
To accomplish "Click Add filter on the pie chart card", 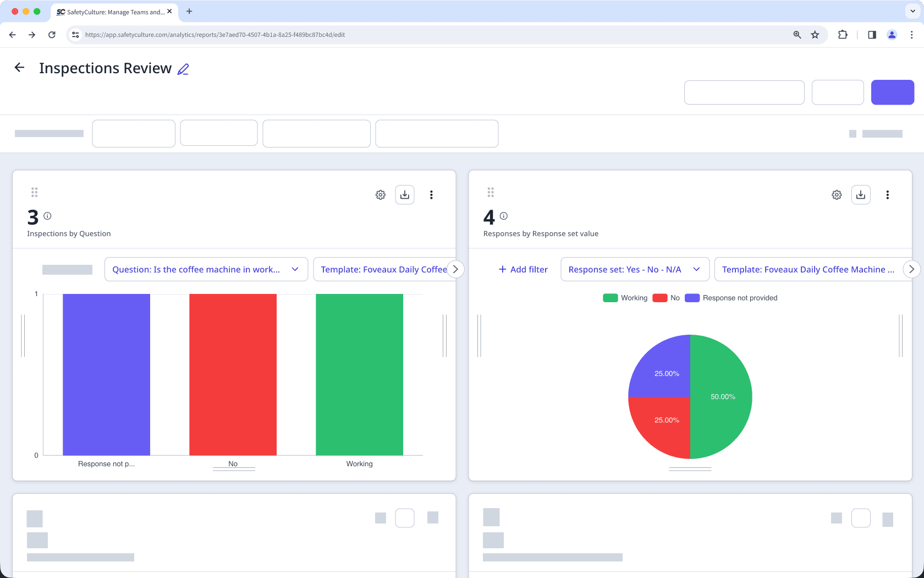I will click(522, 269).
